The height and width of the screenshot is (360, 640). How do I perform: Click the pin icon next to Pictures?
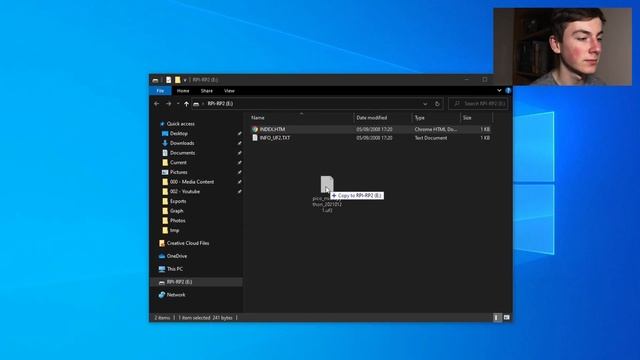239,172
